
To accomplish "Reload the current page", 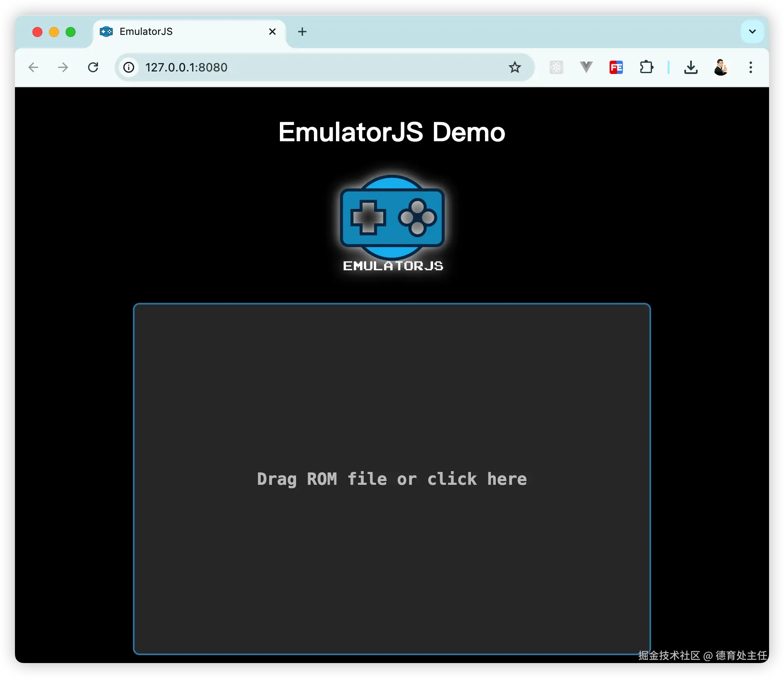I will tap(93, 67).
